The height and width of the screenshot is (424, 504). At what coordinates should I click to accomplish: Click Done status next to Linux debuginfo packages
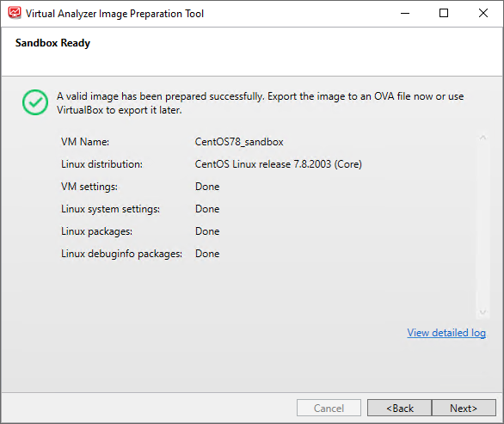(207, 254)
